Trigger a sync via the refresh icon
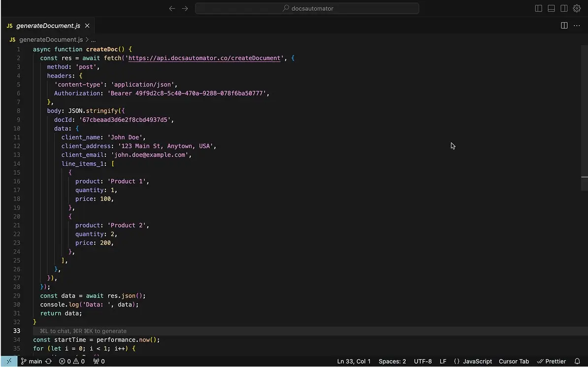The image size is (588, 367). click(x=48, y=361)
